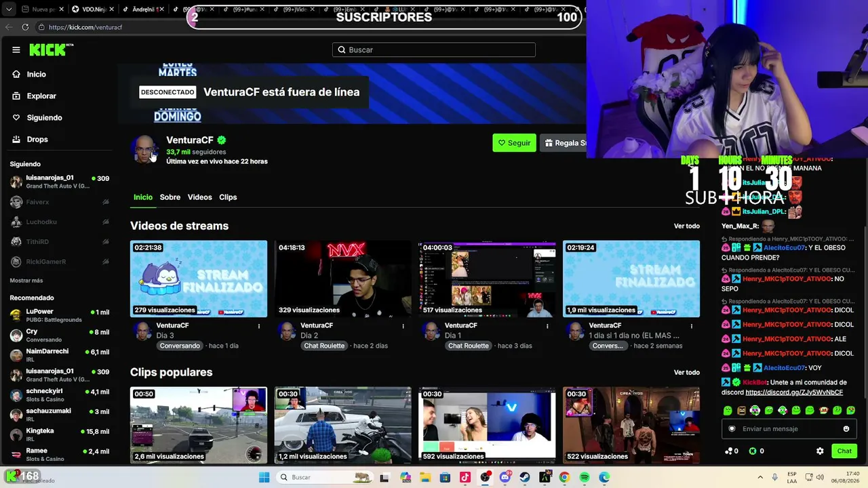Open options menu for Dia 3 video
The height and width of the screenshot is (488, 868).
point(259,326)
